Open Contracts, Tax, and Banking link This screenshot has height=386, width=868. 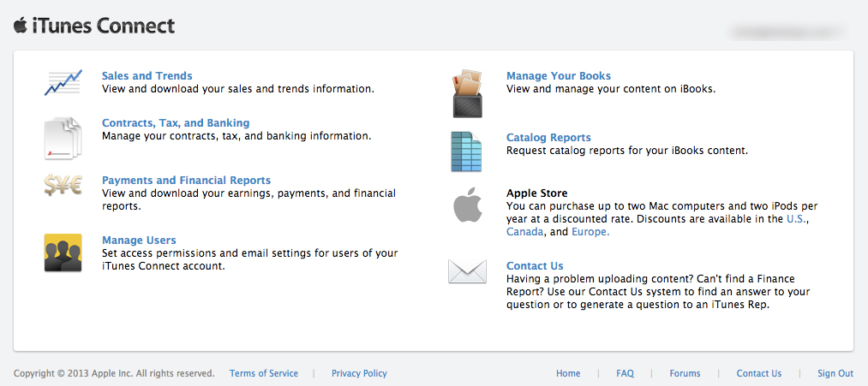(x=176, y=122)
